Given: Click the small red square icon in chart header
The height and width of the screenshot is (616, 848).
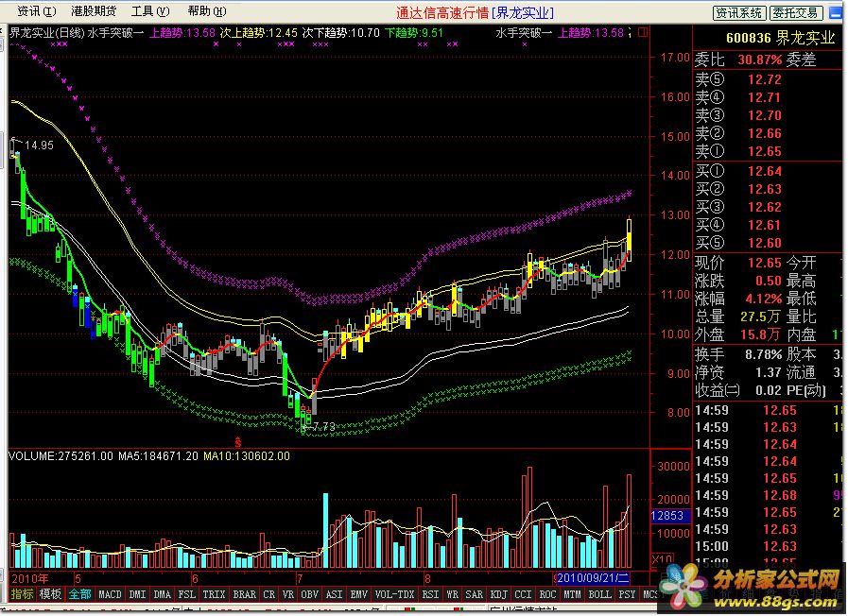Looking at the screenshot, I should click(643, 32).
